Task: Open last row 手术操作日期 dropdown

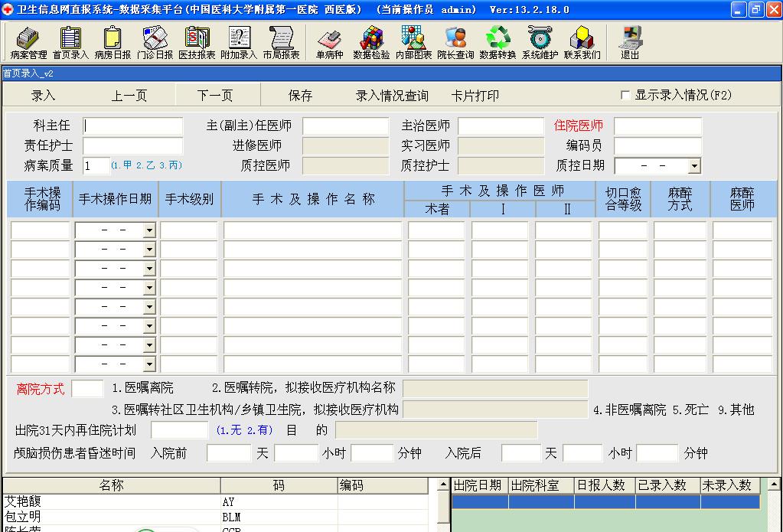Action: pyautogui.click(x=148, y=365)
